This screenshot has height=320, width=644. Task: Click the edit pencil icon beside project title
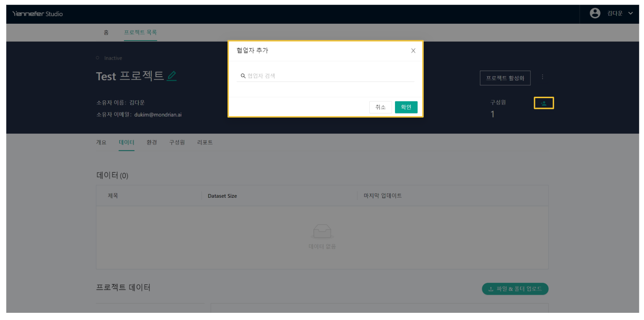(x=172, y=76)
